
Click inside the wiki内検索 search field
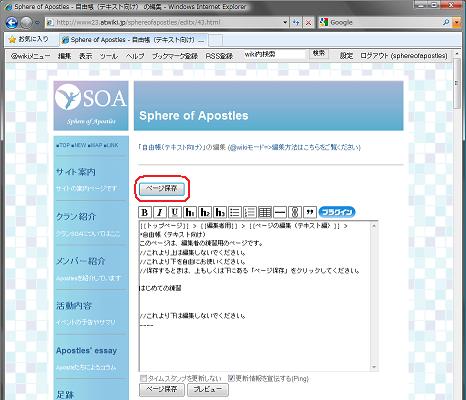pos(274,54)
